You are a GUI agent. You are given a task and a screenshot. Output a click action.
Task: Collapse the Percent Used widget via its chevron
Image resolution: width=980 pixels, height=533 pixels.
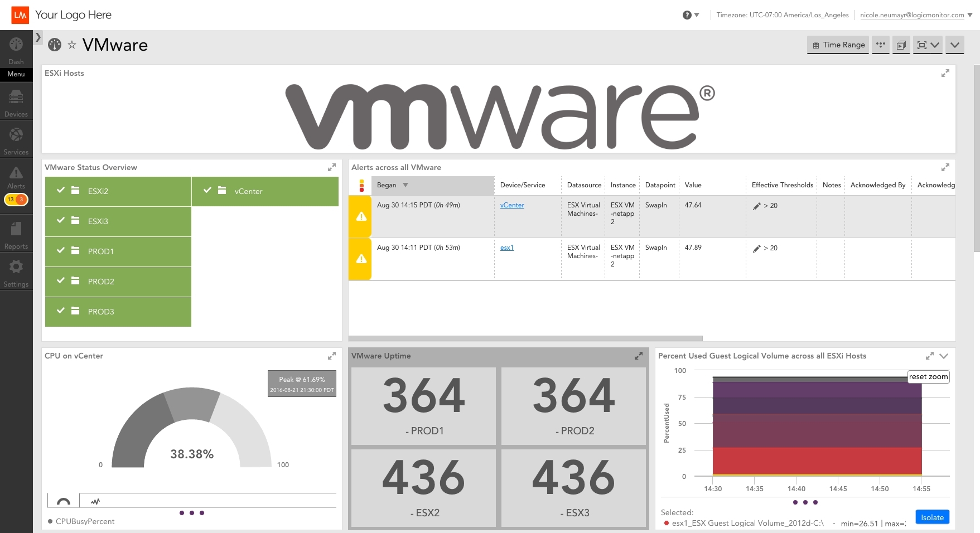pos(944,356)
